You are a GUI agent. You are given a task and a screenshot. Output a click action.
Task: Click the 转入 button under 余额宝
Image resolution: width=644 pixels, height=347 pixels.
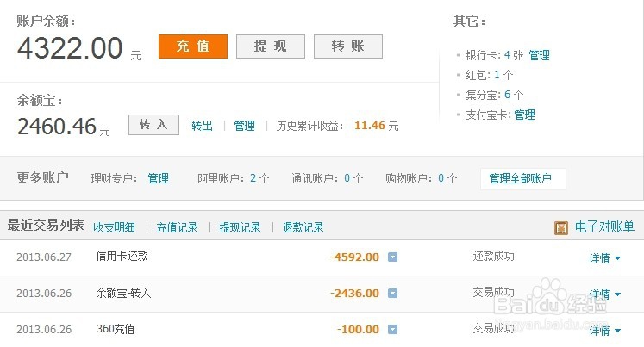click(153, 125)
